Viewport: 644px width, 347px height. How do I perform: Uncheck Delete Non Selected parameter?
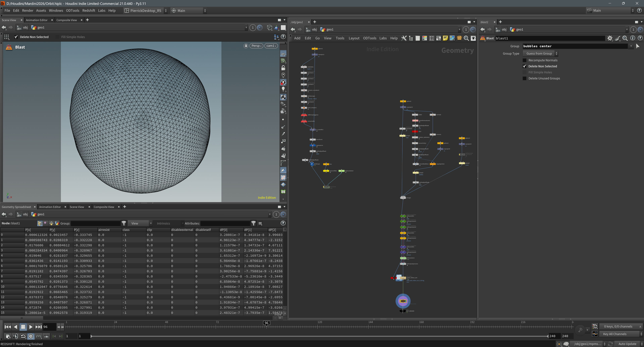[x=525, y=66]
